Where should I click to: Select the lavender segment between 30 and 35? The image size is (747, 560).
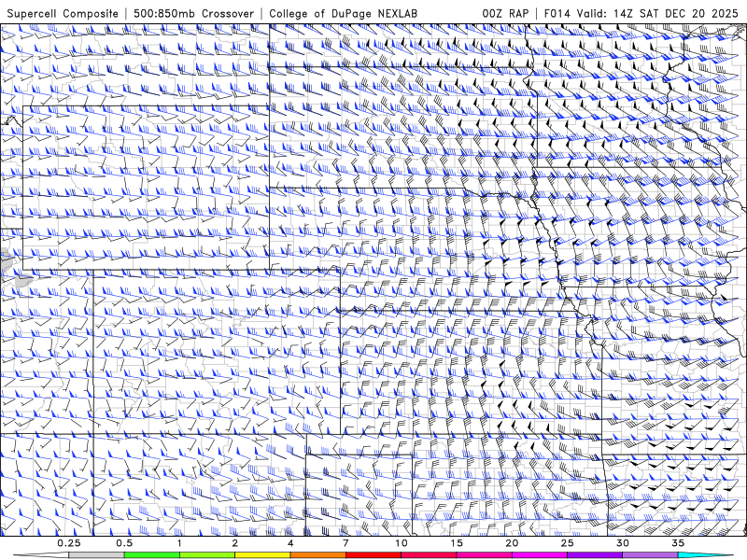point(650,555)
